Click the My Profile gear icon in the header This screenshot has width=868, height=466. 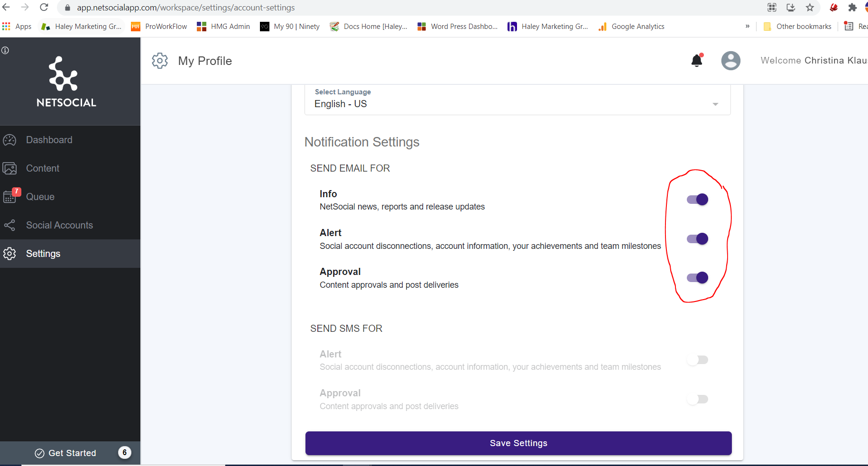tap(160, 61)
